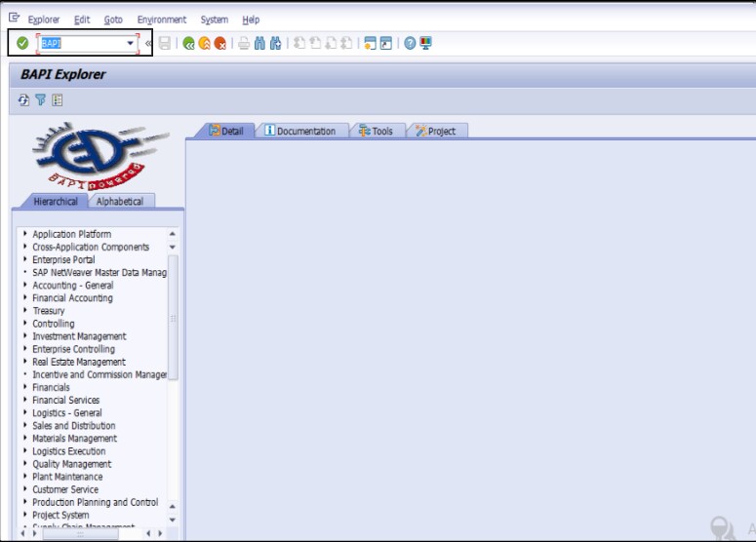This screenshot has width=756, height=542.
Task: Click the display legend list icon
Action: [x=58, y=99]
